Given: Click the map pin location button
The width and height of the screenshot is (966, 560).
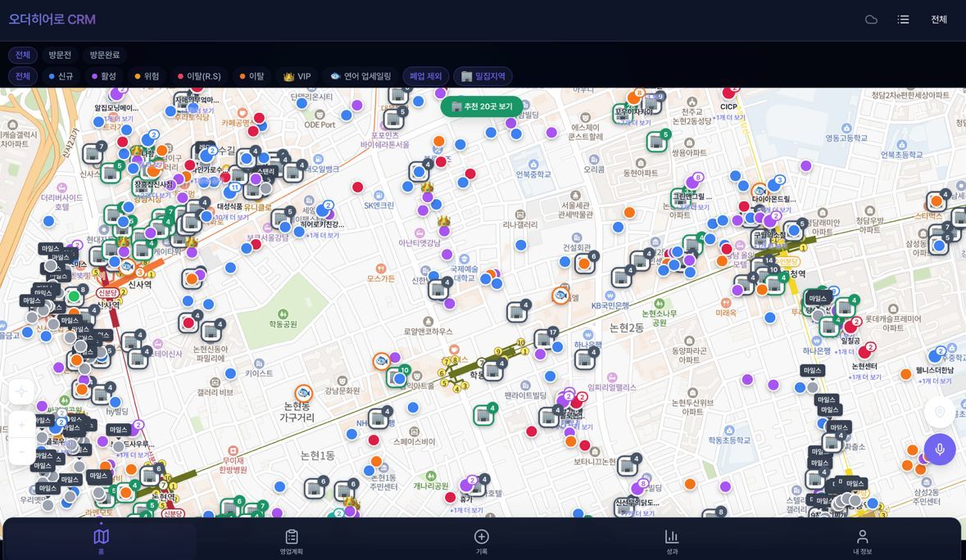Looking at the screenshot, I should 940,413.
